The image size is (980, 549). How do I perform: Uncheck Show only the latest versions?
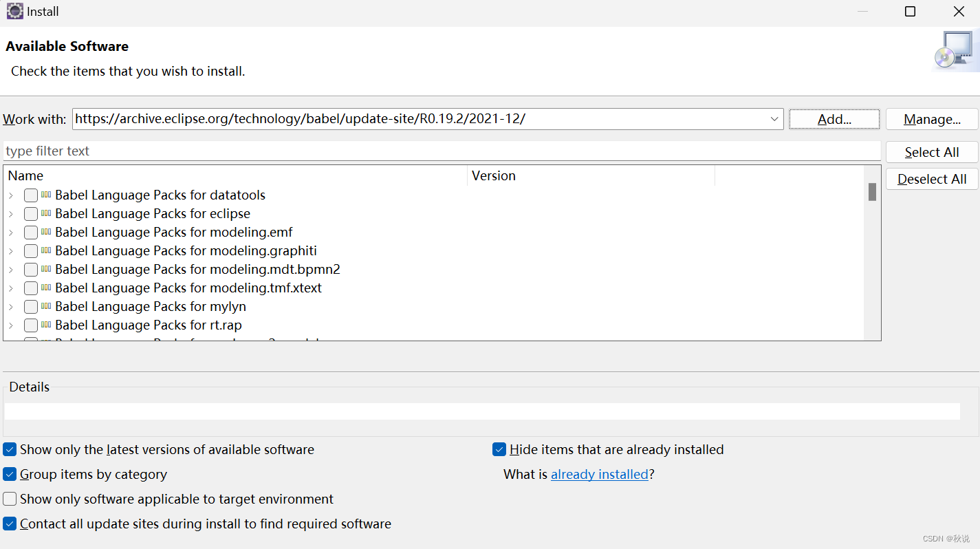point(10,449)
